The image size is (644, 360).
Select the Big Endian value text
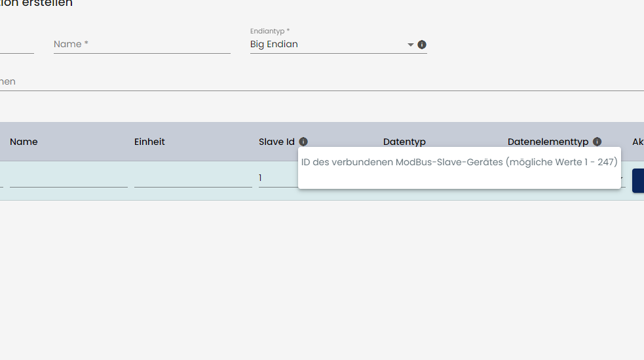pos(274,45)
